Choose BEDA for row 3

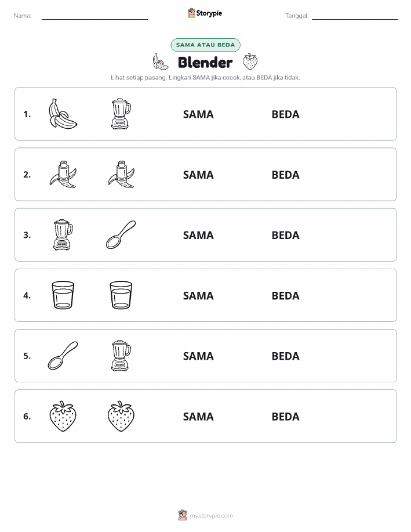pos(286,235)
